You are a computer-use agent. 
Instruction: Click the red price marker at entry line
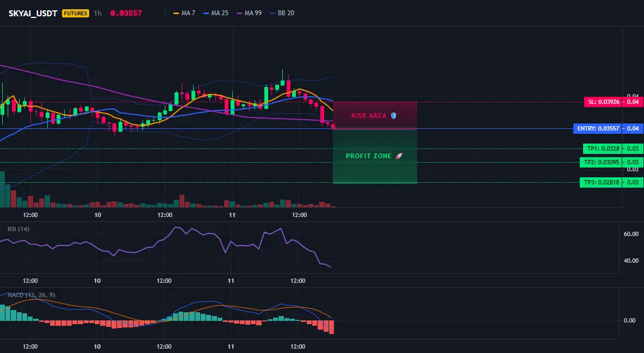(x=333, y=127)
